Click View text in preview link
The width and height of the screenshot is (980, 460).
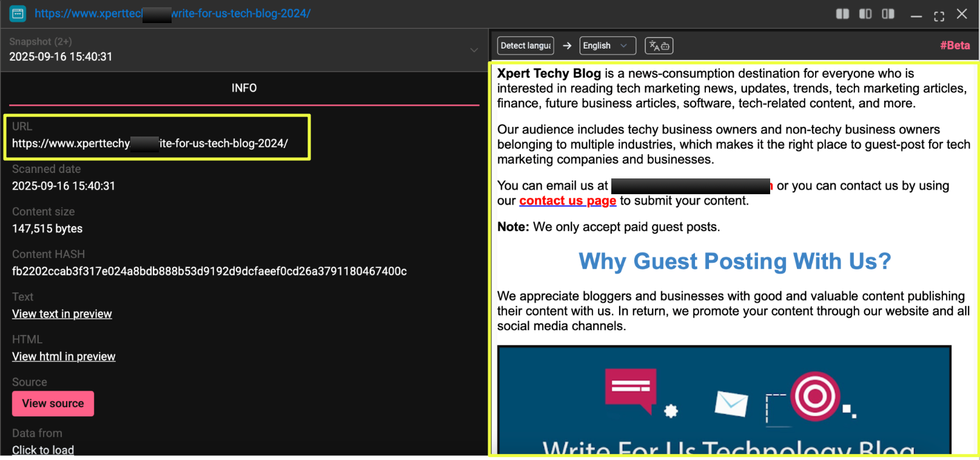(x=62, y=314)
